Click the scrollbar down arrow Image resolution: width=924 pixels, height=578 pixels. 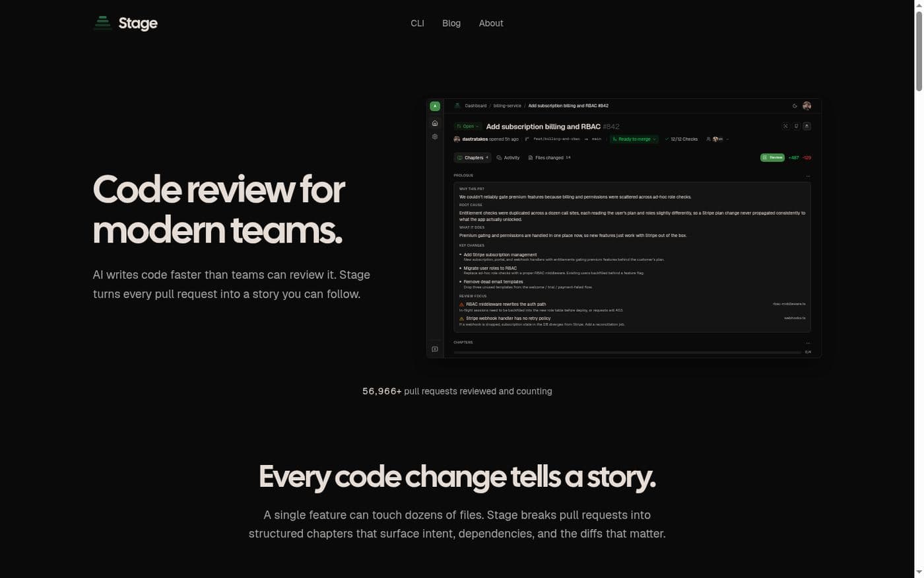click(x=919, y=573)
